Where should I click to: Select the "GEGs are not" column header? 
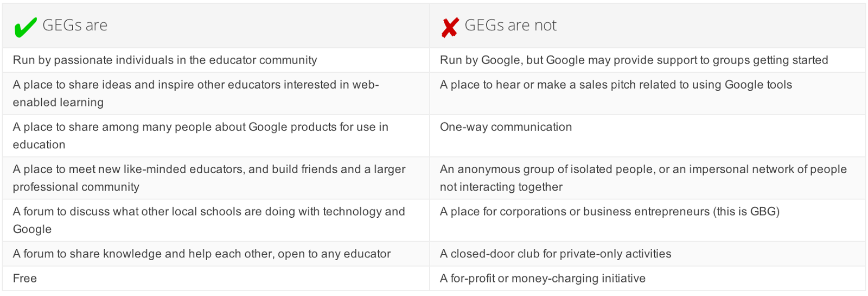[x=510, y=26]
